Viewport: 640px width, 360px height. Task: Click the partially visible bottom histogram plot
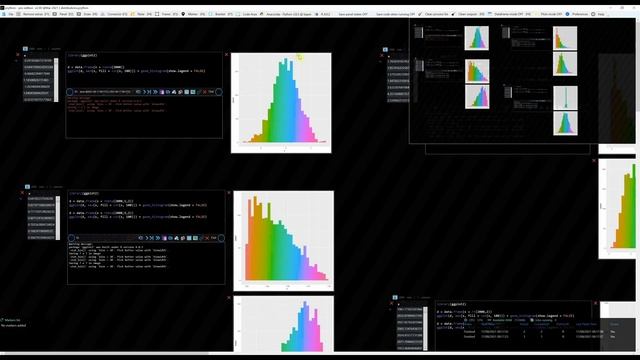[x=284, y=324]
